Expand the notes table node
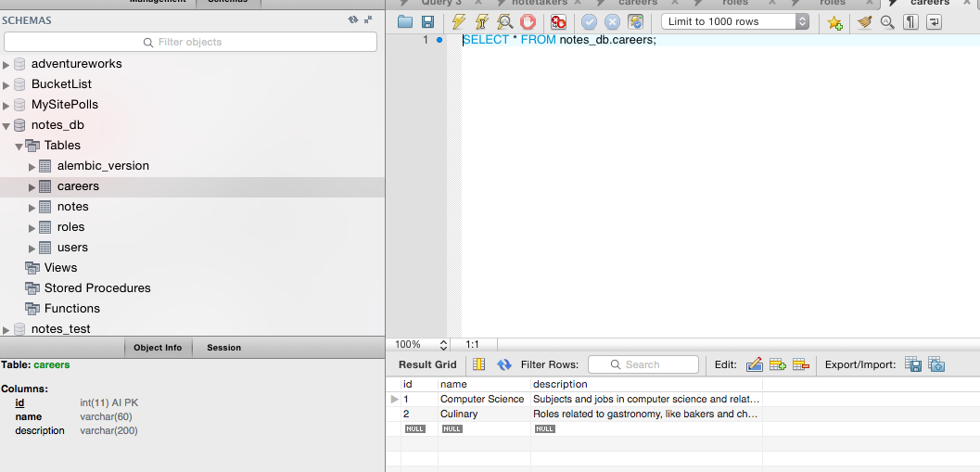 [32, 208]
